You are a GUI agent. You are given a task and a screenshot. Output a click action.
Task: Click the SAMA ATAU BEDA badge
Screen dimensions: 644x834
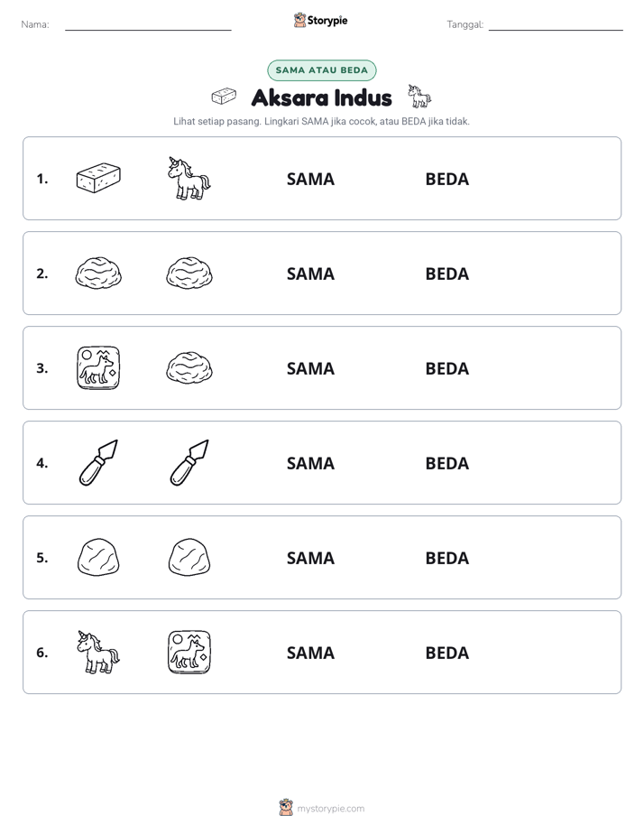321,70
